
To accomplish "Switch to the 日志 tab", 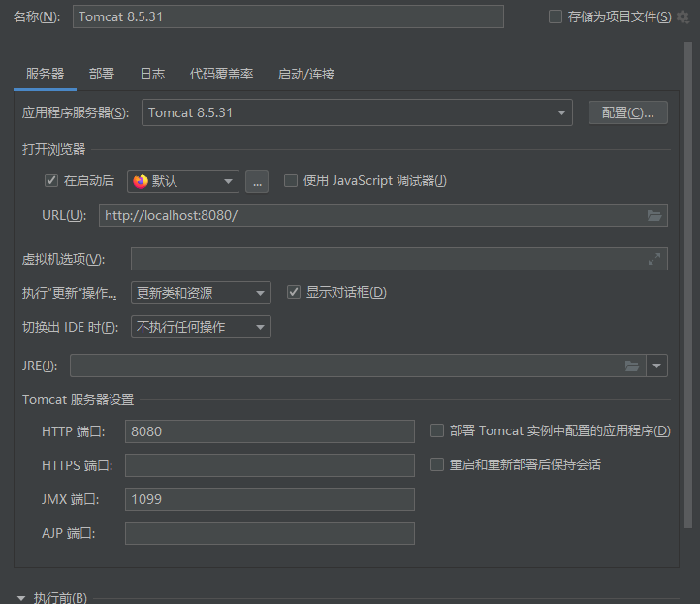I will pyautogui.click(x=152, y=74).
